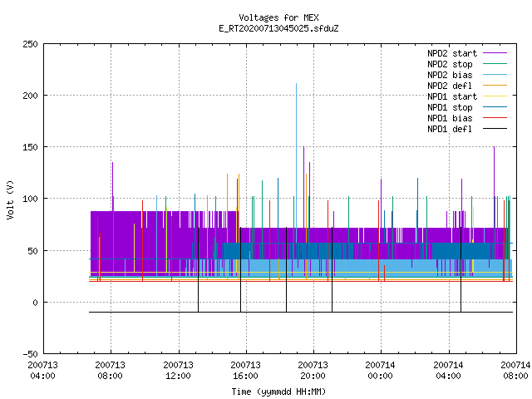Image resolution: width=532 pixels, height=399 pixels.
Task: Click the 'Voltages for MEX' chart title
Action: tap(278, 17)
